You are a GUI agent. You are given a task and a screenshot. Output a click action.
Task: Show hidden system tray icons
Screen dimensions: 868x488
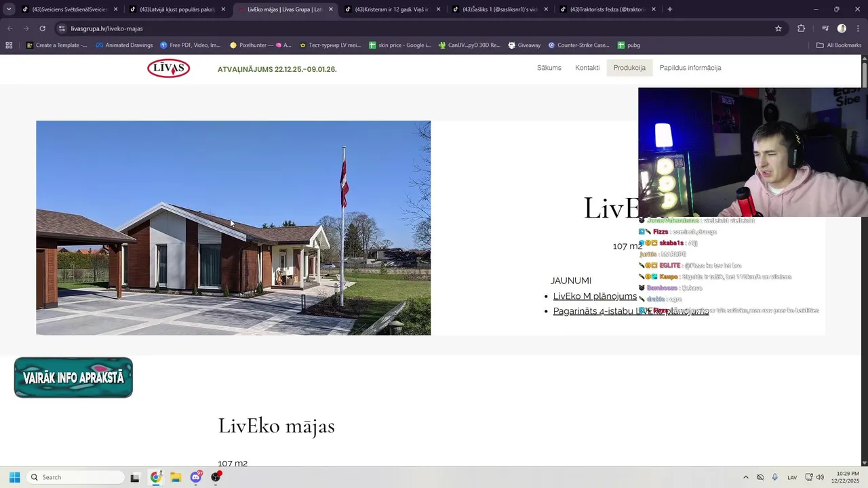[x=746, y=477]
